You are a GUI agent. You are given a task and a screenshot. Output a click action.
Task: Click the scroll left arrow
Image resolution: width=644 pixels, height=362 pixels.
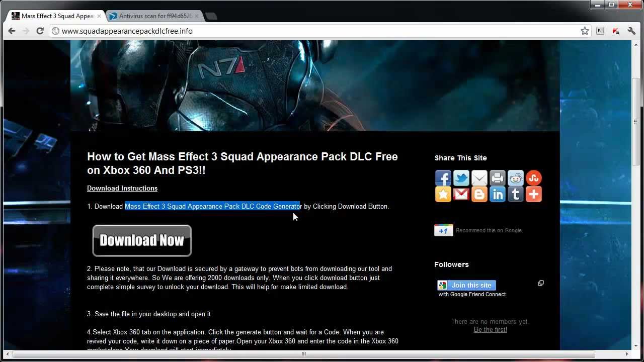7,354
